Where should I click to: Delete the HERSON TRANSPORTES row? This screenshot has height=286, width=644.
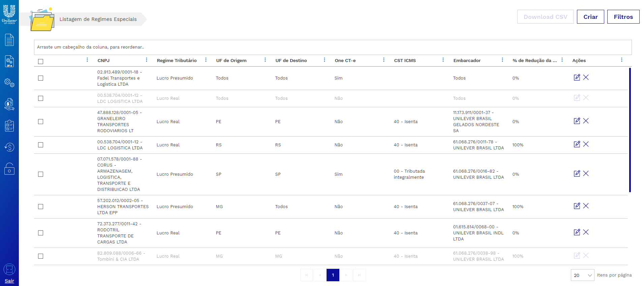click(x=586, y=206)
